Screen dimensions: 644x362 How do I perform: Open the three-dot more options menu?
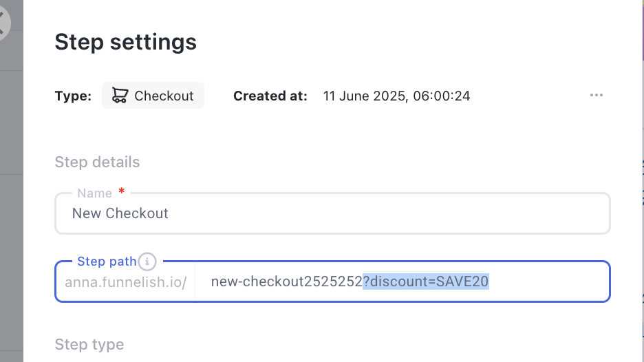pyautogui.click(x=596, y=95)
